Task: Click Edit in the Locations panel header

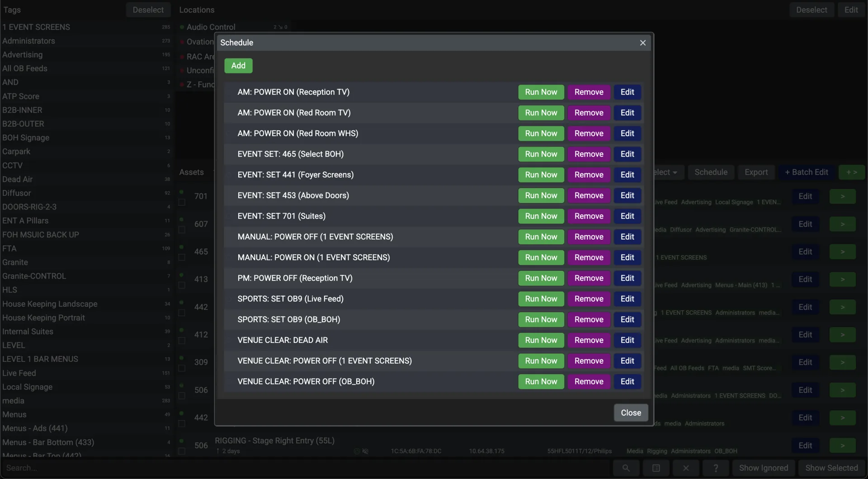Action: click(851, 9)
